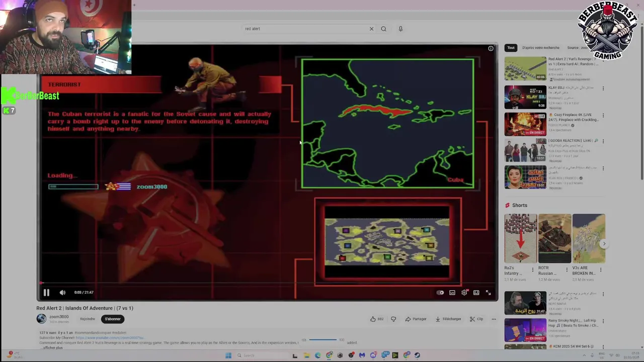Image resolution: width=644 pixels, height=362 pixels.
Task: Start voice search with the microphone
Action: tap(400, 29)
